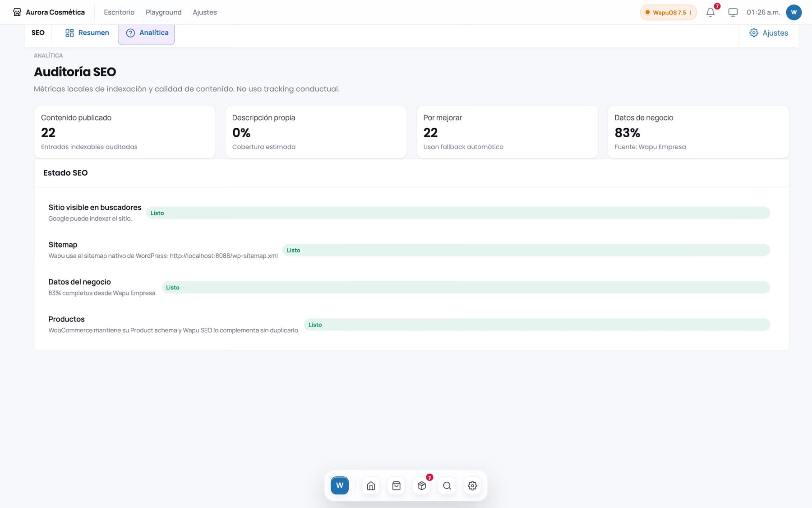This screenshot has width=812, height=508.
Task: Open SEO Ajustes gear button
Action: pyautogui.click(x=769, y=33)
